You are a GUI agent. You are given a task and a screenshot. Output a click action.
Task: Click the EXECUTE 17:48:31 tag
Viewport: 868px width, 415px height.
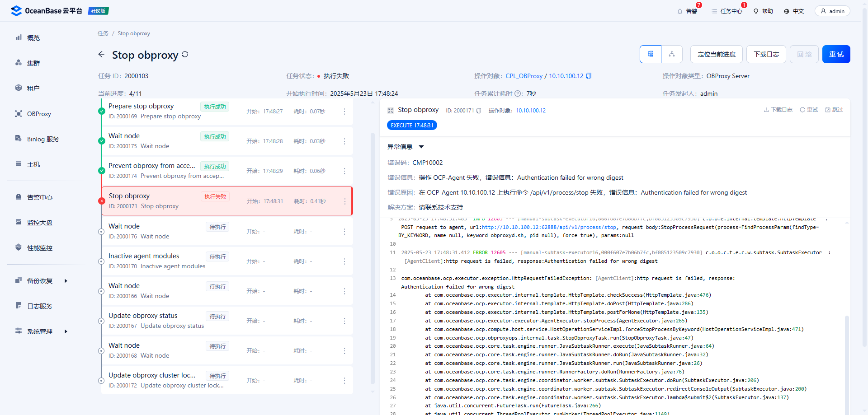coord(412,125)
